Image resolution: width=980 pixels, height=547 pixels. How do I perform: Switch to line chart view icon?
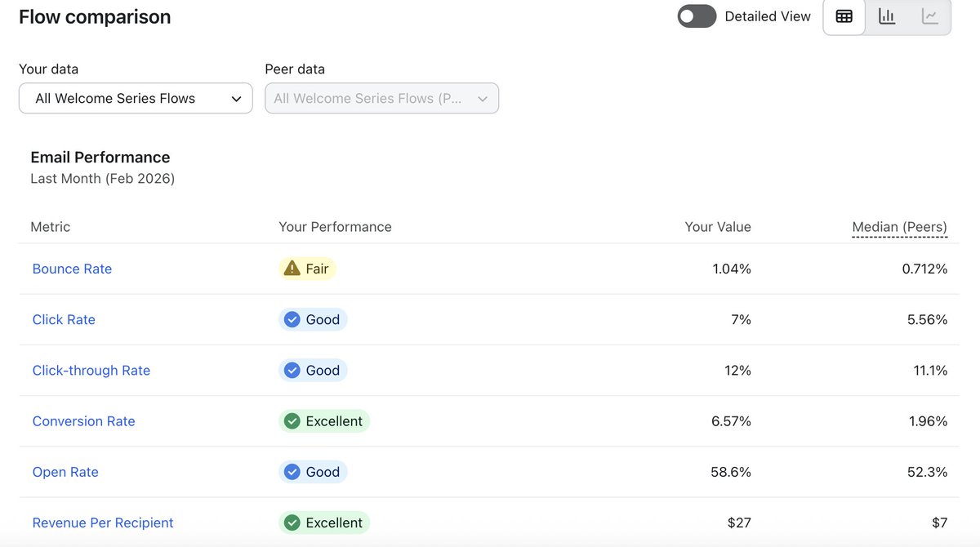click(929, 16)
